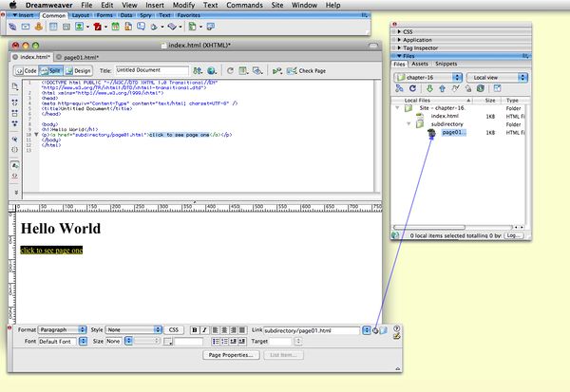
Task: Click the Insert Hyperlink icon in Common bar
Action: click(11, 28)
